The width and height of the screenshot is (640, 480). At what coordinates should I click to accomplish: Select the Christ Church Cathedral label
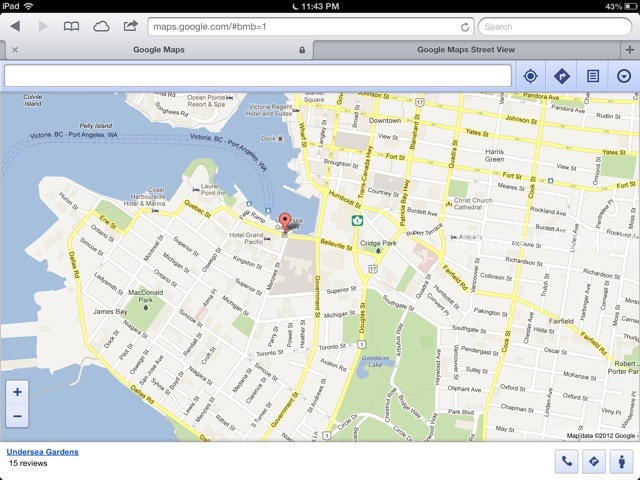[473, 204]
